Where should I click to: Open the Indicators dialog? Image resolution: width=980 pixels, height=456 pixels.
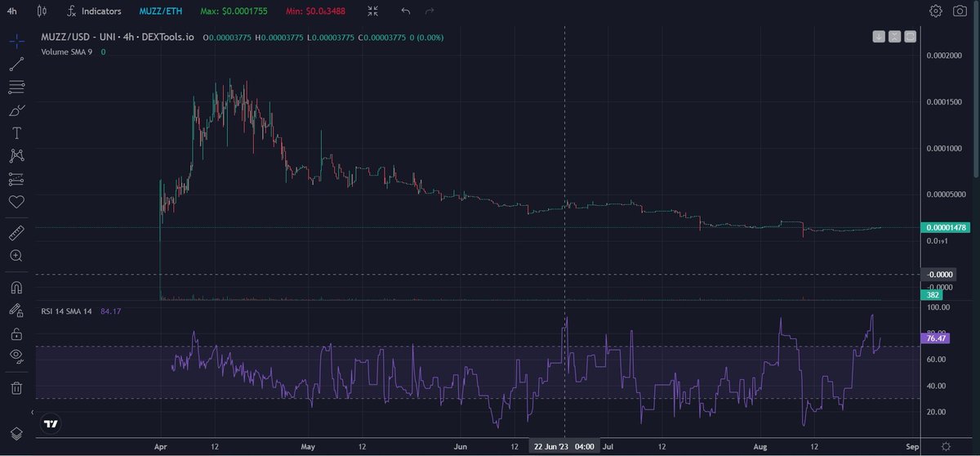click(94, 11)
